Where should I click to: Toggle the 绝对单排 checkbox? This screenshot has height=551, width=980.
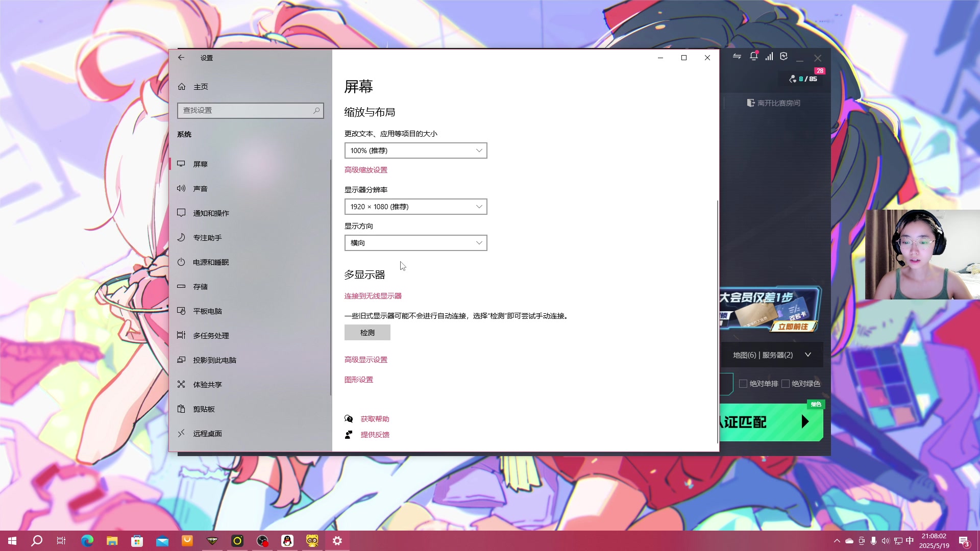point(743,384)
